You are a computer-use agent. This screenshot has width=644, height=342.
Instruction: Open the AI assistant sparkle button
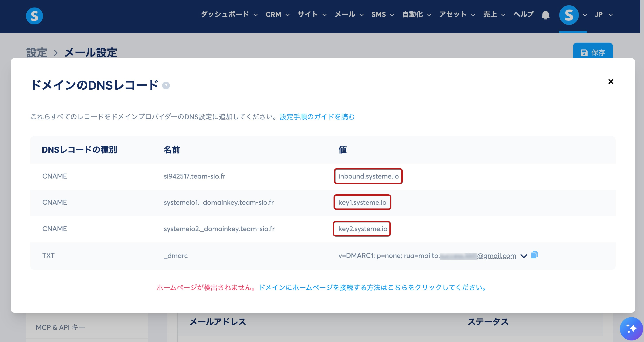pyautogui.click(x=631, y=328)
